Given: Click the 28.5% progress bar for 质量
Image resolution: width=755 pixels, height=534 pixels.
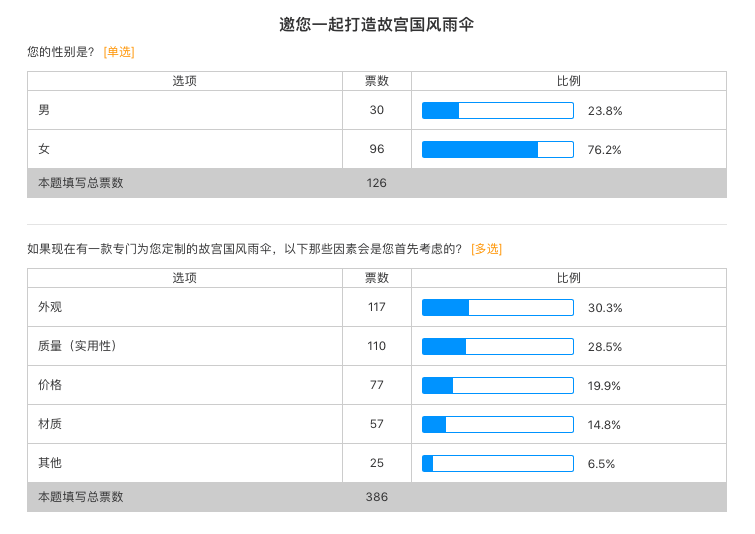Looking at the screenshot, I should coord(498,346).
